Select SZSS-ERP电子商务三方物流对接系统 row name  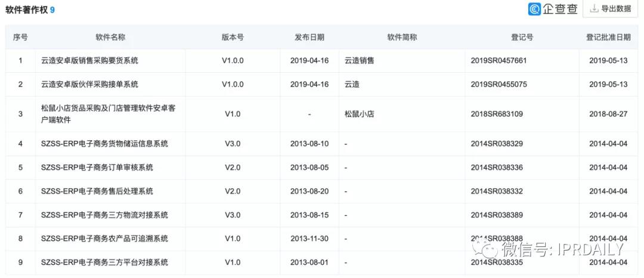tap(105, 215)
